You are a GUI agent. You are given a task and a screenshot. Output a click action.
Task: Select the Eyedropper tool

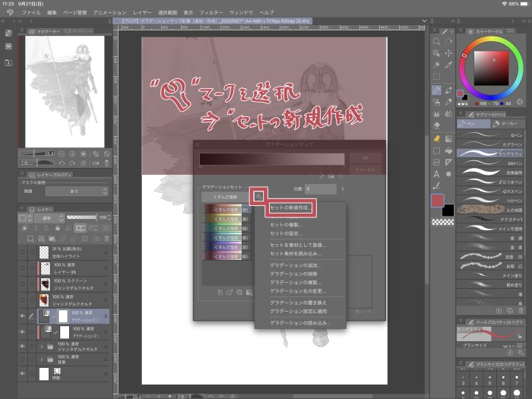tap(448, 65)
